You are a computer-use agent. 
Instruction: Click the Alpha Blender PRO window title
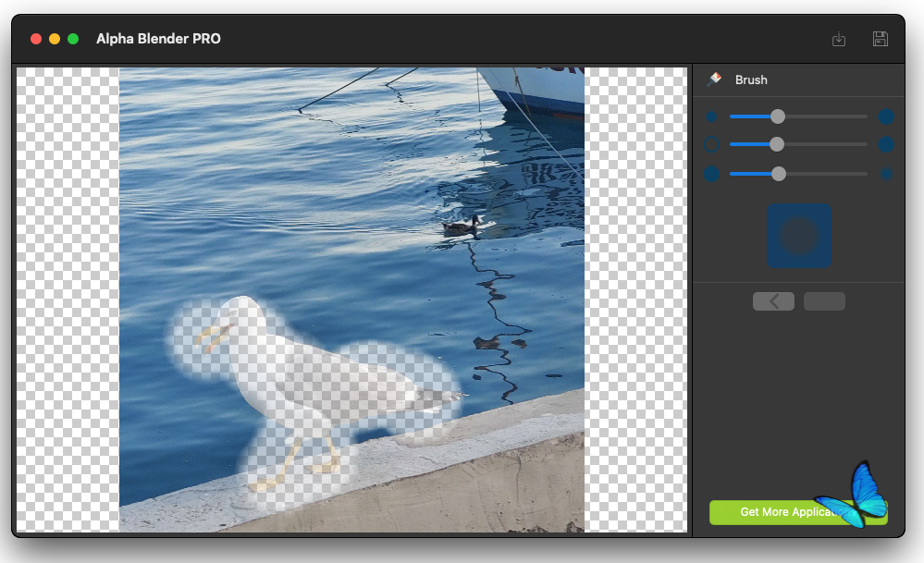tap(158, 39)
